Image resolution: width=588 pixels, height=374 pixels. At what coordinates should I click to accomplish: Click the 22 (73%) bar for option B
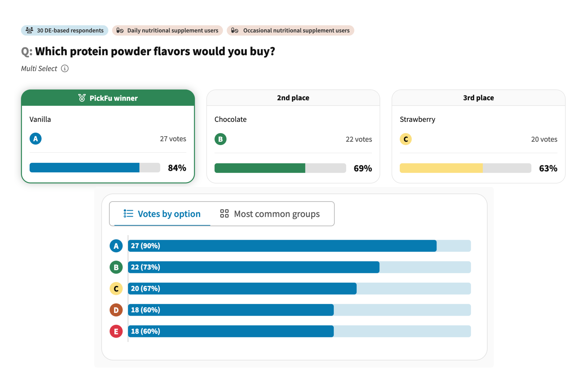coord(254,267)
